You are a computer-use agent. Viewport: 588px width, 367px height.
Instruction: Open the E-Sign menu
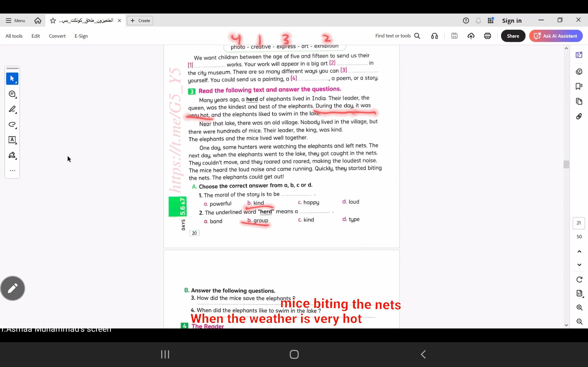pos(81,36)
